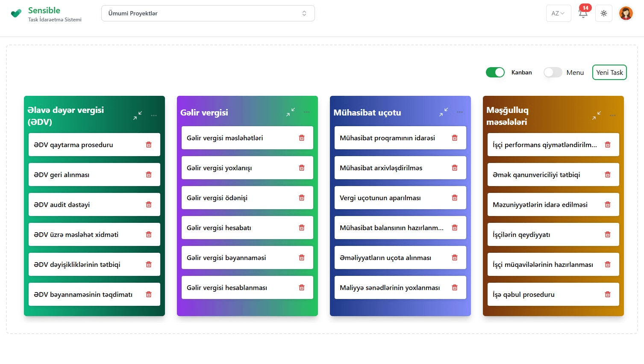This screenshot has height=364, width=644.
Task: Open Gəlir vergisi məsləhətləri card
Action: pyautogui.click(x=247, y=138)
